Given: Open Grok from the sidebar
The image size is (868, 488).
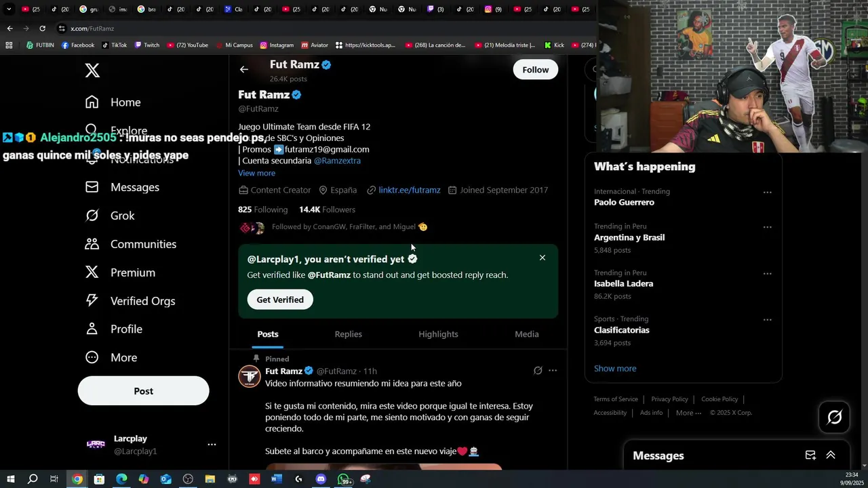Looking at the screenshot, I should pyautogui.click(x=109, y=216).
